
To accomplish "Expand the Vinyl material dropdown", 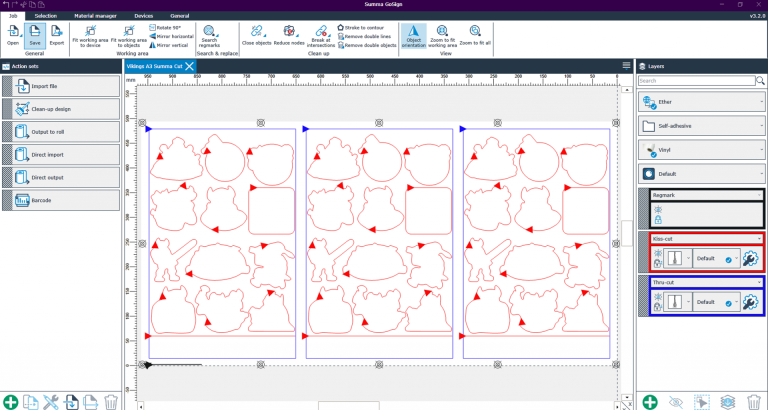I will pyautogui.click(x=760, y=149).
